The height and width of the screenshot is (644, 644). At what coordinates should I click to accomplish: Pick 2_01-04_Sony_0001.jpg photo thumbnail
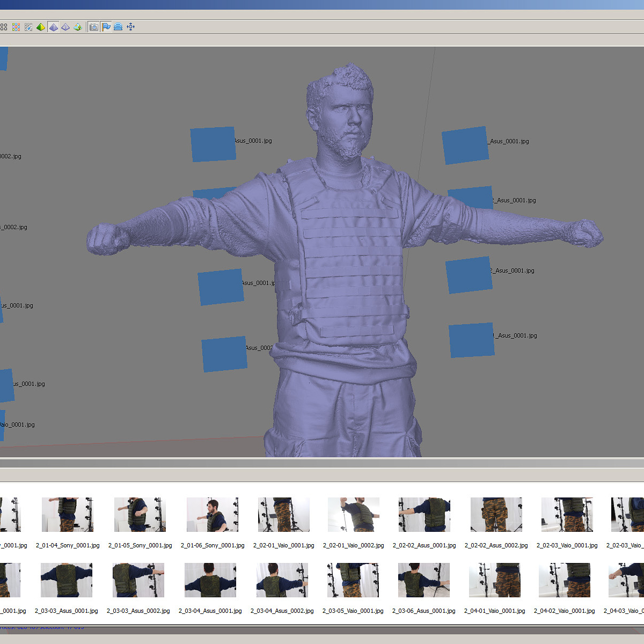(x=68, y=515)
